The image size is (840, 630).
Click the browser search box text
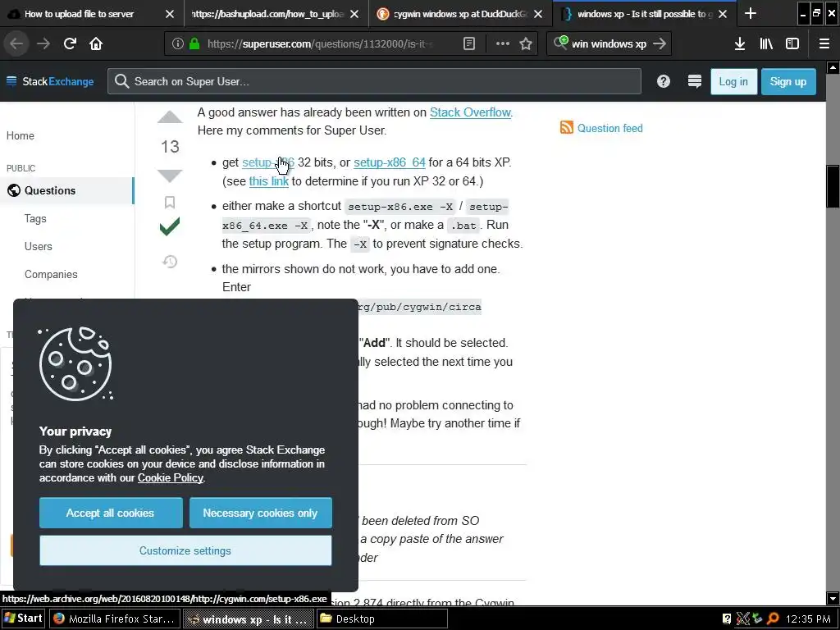[609, 44]
